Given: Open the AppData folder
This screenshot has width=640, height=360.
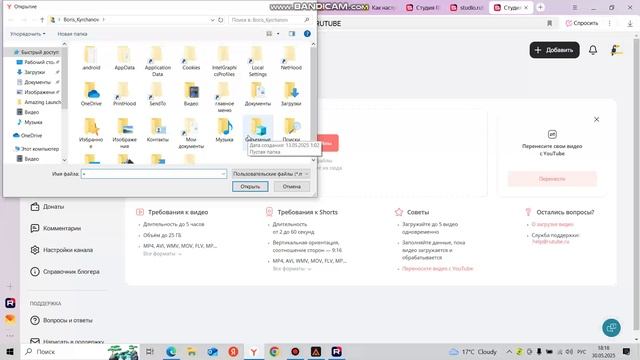Looking at the screenshot, I should (x=124, y=58).
